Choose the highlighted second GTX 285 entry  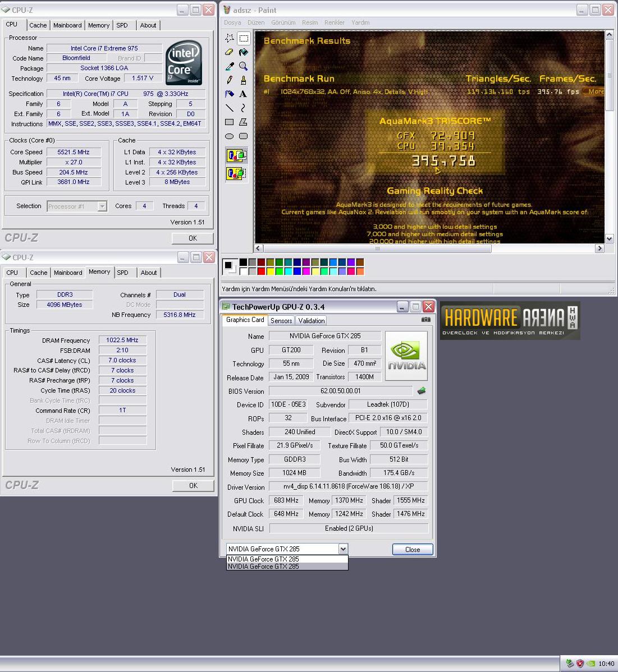pos(287,566)
